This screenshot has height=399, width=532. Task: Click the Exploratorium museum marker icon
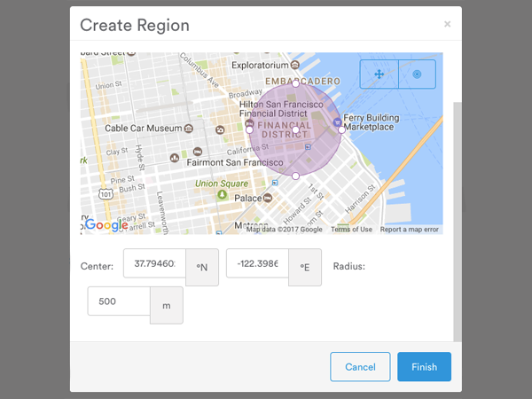[295, 65]
